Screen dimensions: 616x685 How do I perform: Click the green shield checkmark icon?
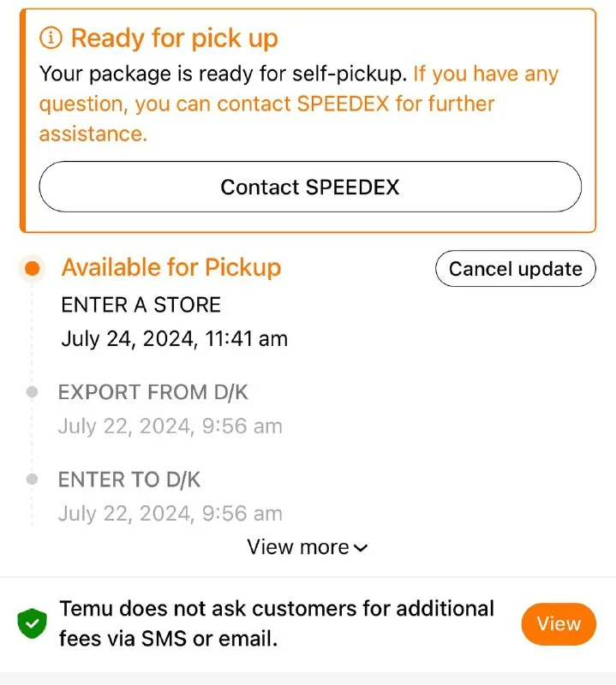click(x=33, y=623)
